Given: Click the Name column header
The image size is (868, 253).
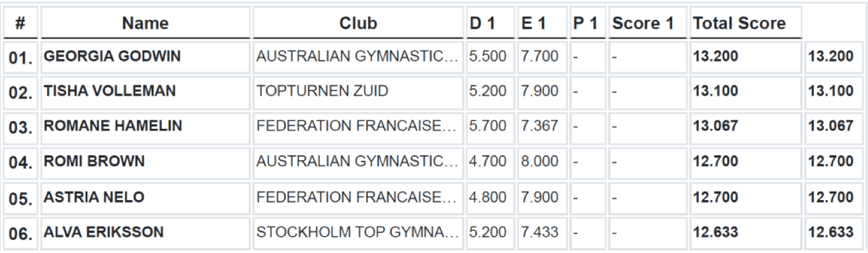Looking at the screenshot, I should [x=145, y=24].
